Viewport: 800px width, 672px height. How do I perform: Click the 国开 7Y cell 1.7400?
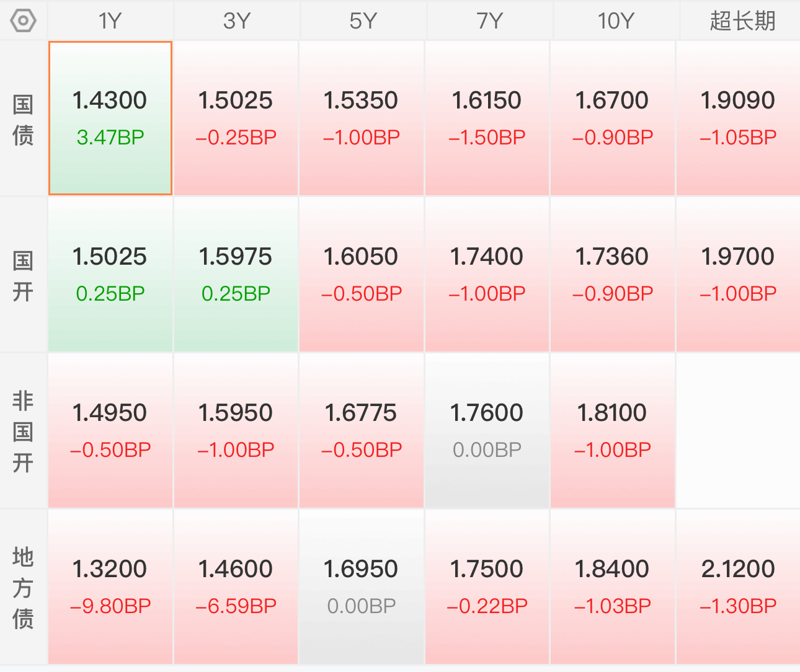tap(487, 275)
